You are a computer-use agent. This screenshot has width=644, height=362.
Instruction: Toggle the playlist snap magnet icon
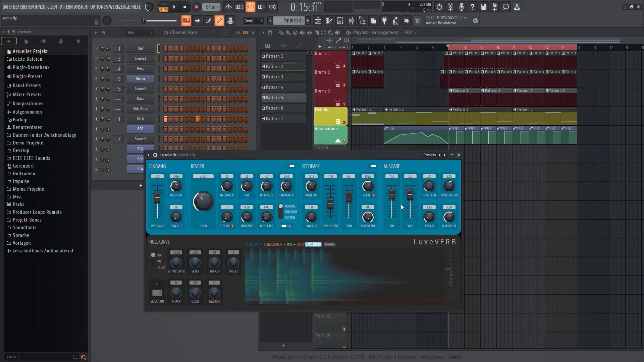click(270, 33)
